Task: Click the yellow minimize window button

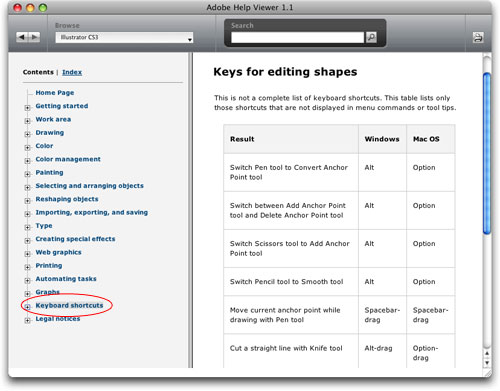Action: (30, 8)
